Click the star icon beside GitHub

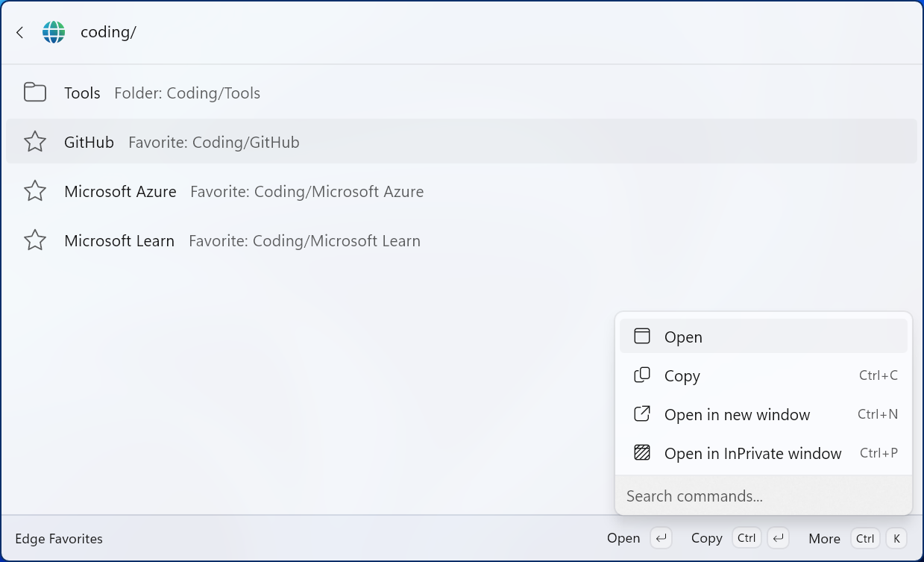[x=35, y=142]
